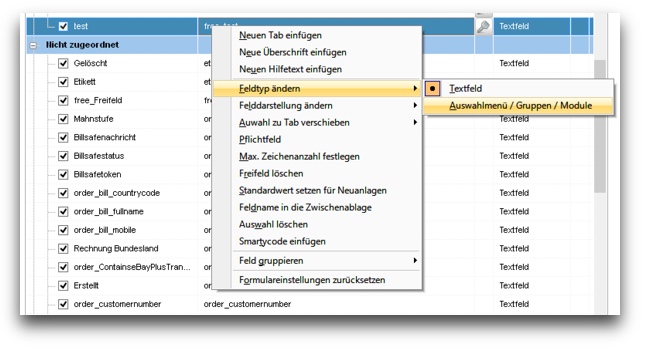653x361 pixels.
Task: Toggle the Mahnstufe checkbox
Action: (63, 119)
